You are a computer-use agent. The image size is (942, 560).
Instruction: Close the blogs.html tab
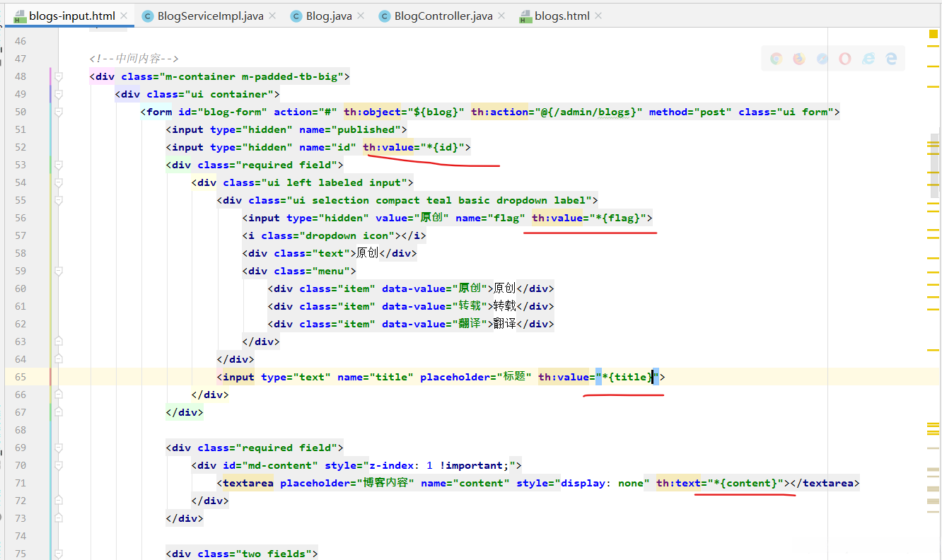click(x=598, y=16)
